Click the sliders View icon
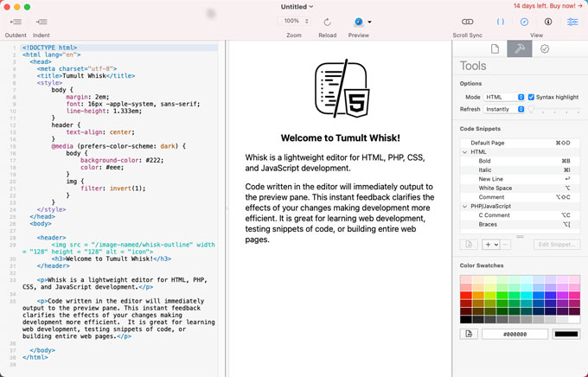 (x=572, y=22)
